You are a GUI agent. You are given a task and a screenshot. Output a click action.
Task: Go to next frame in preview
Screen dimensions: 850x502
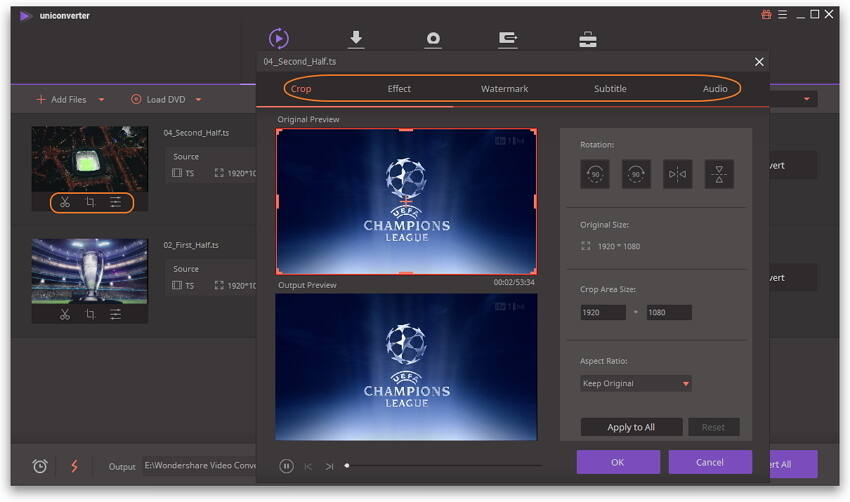point(329,467)
